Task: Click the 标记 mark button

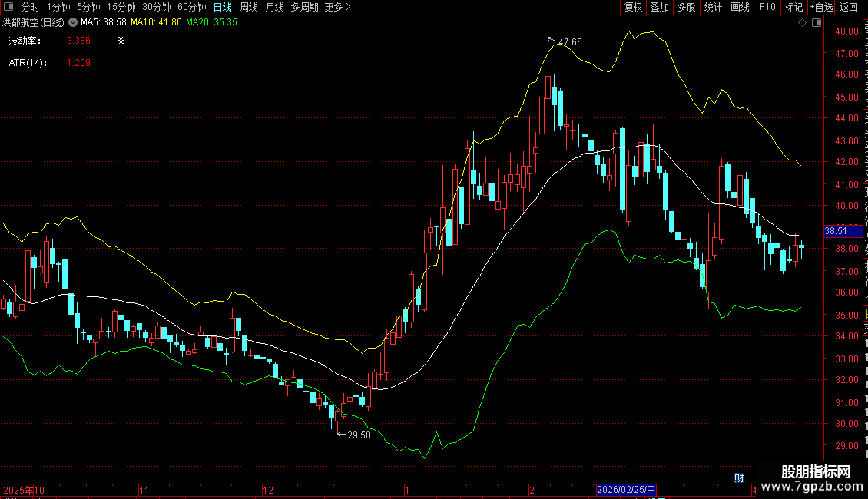Action: point(793,7)
